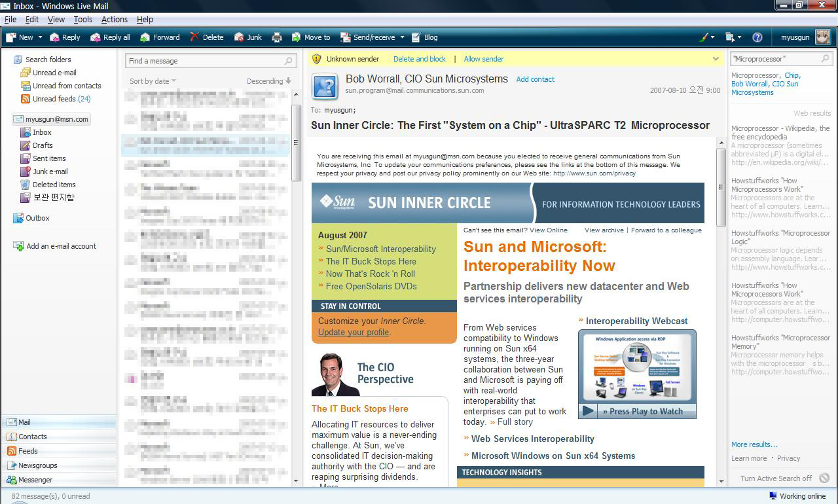The height and width of the screenshot is (504, 838).
Task: Delete the selected message
Action: pyautogui.click(x=207, y=37)
